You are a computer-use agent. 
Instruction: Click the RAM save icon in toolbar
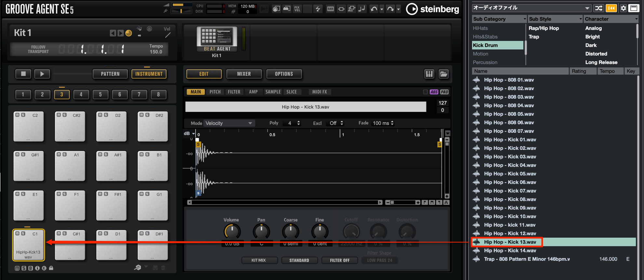(x=330, y=9)
